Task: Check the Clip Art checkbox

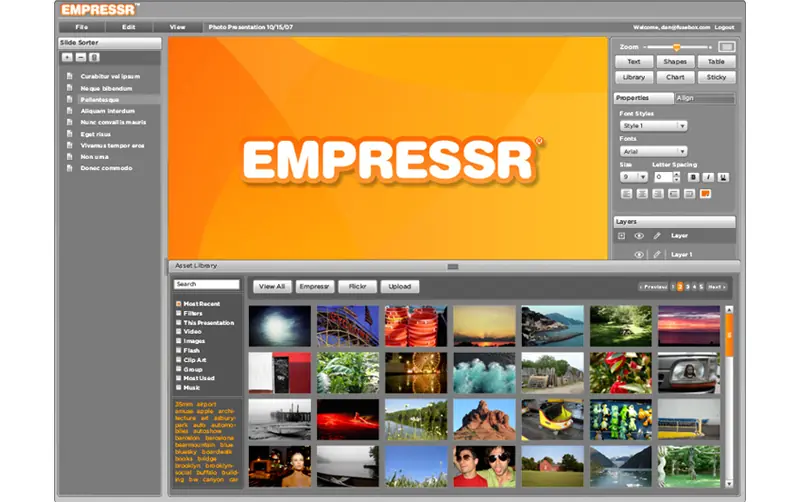Action: pyautogui.click(x=179, y=360)
